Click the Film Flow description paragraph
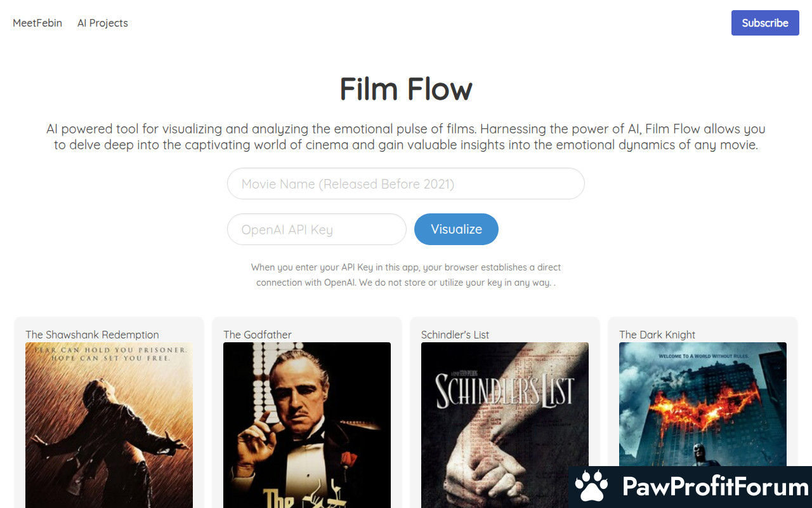812x508 pixels. click(406, 137)
